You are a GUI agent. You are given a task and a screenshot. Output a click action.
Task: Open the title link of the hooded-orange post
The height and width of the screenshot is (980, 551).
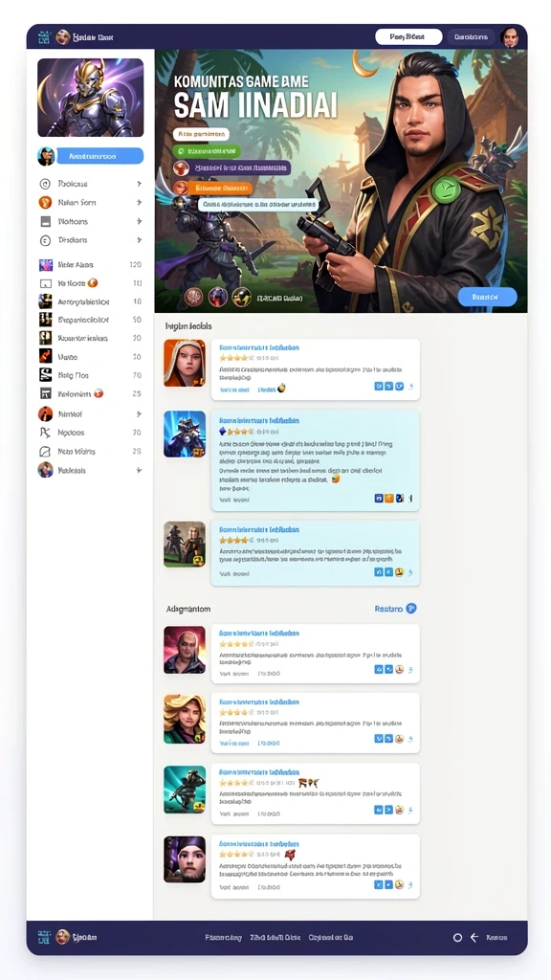pyautogui.click(x=259, y=347)
